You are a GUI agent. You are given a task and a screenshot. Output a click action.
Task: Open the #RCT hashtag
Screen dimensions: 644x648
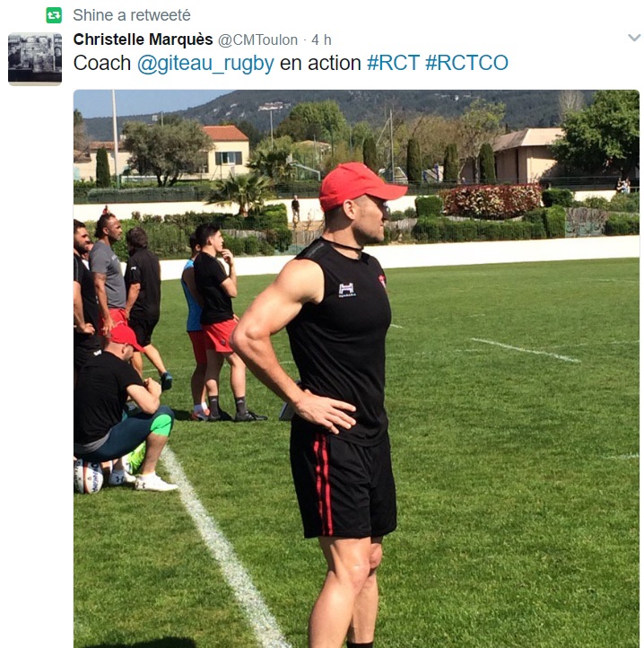tap(393, 63)
